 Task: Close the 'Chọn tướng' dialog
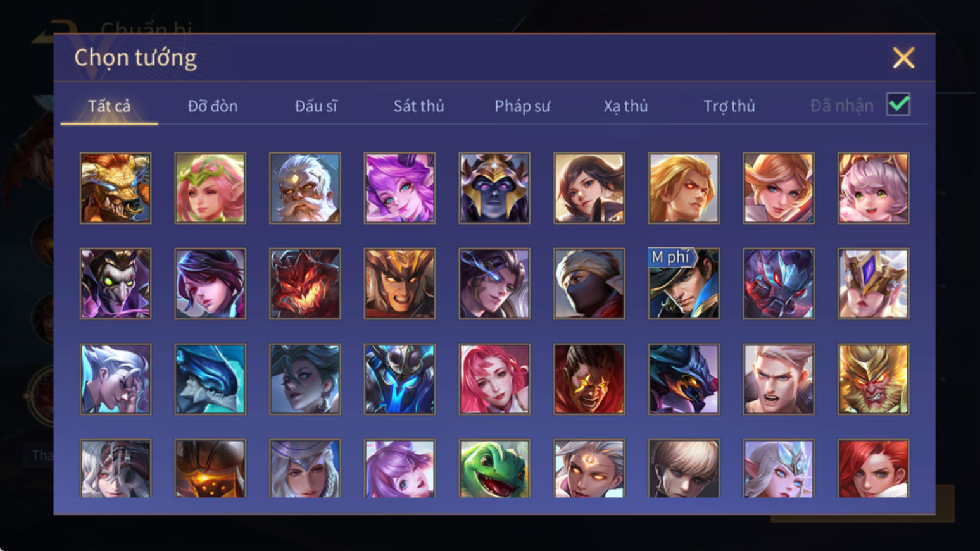coord(903,58)
